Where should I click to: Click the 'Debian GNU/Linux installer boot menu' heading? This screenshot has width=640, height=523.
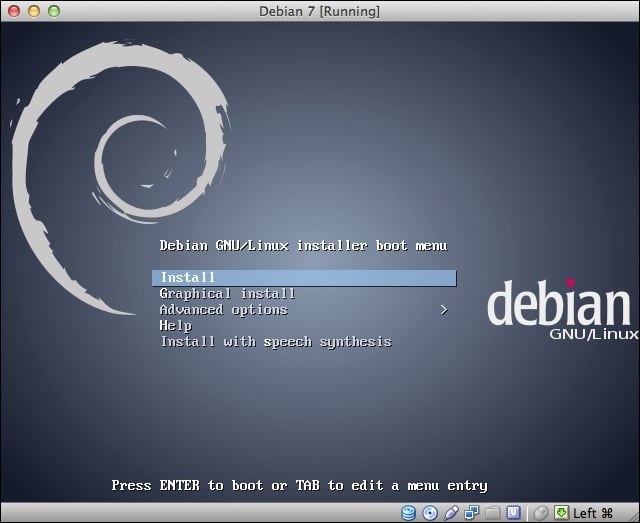point(304,245)
